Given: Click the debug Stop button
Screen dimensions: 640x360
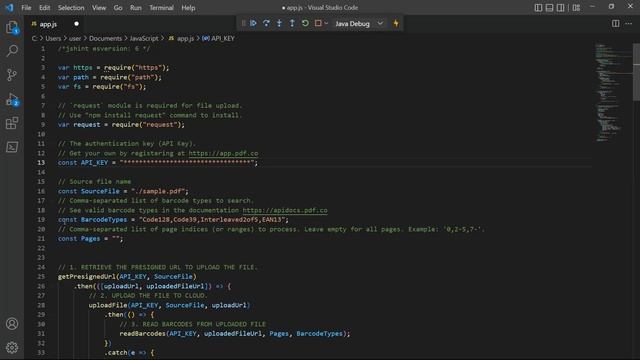Looking at the screenshot, I should tap(318, 24).
